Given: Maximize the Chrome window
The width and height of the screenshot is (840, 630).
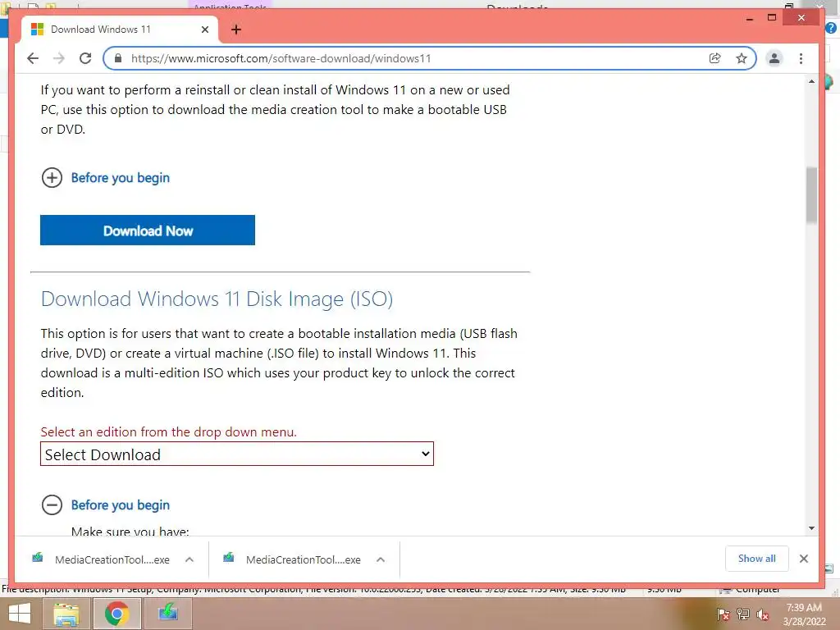Looking at the screenshot, I should [771, 18].
